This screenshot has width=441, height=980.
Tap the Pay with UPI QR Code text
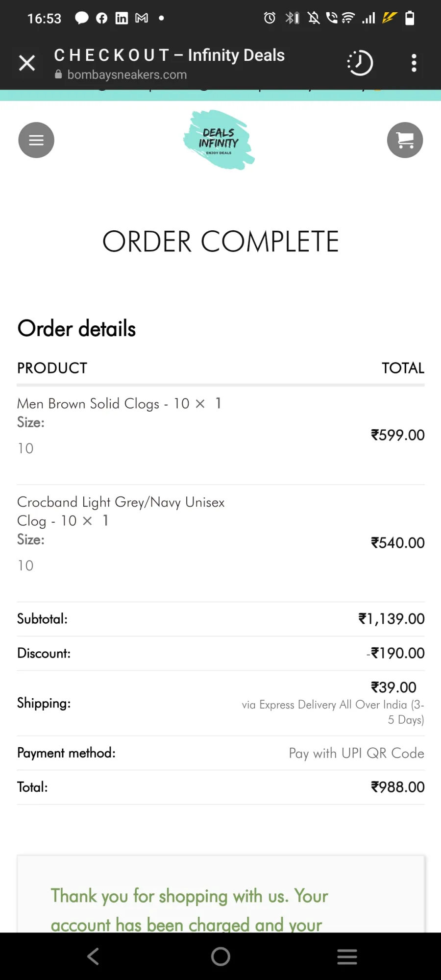pos(356,753)
